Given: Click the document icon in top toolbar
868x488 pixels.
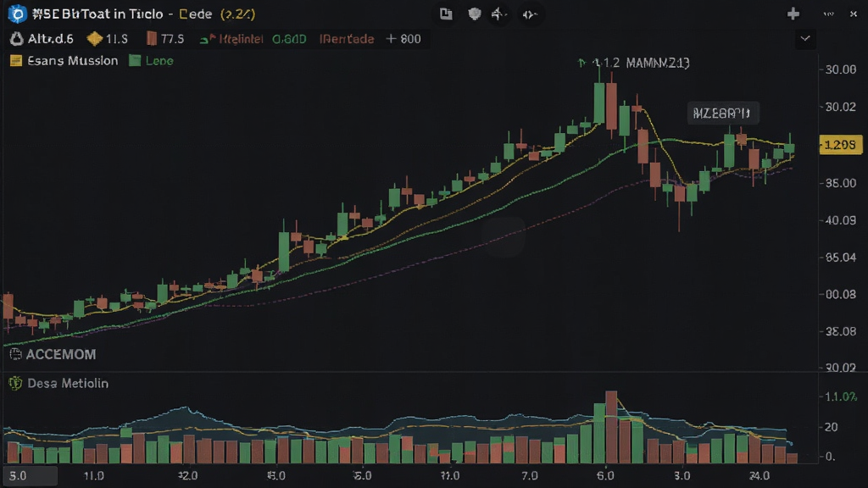Looking at the screenshot, I should (x=446, y=14).
